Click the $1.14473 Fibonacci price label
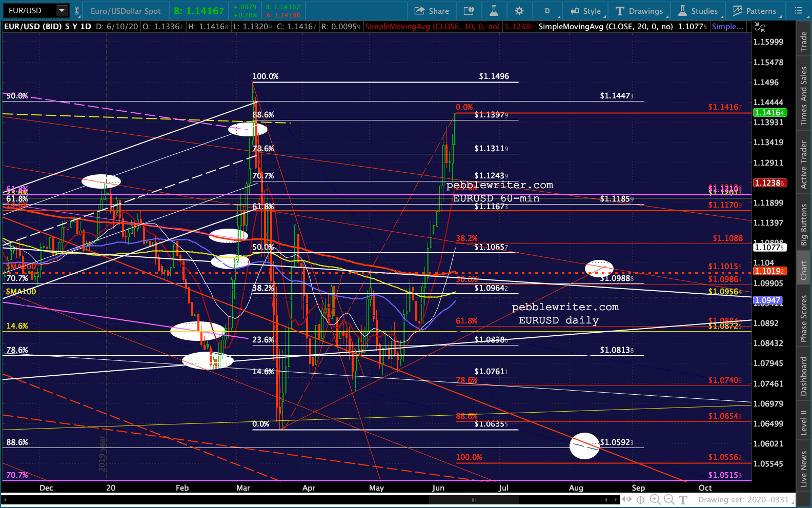The width and height of the screenshot is (812, 508). click(617, 96)
